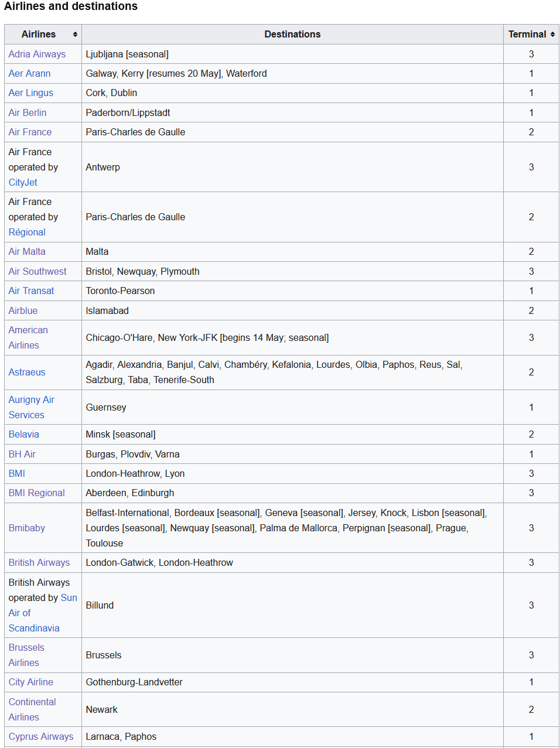The width and height of the screenshot is (560, 748).
Task: Open the Aer Arann link
Action: (x=29, y=73)
